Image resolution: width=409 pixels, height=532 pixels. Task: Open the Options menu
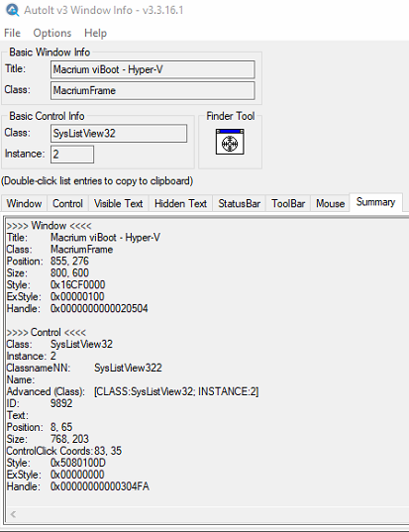[x=52, y=33]
